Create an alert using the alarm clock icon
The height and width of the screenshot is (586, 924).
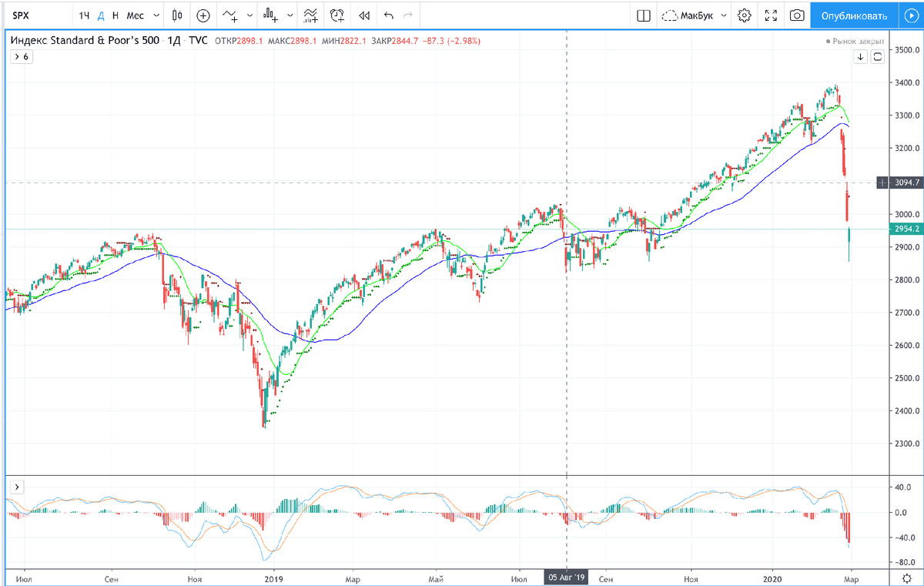[336, 15]
